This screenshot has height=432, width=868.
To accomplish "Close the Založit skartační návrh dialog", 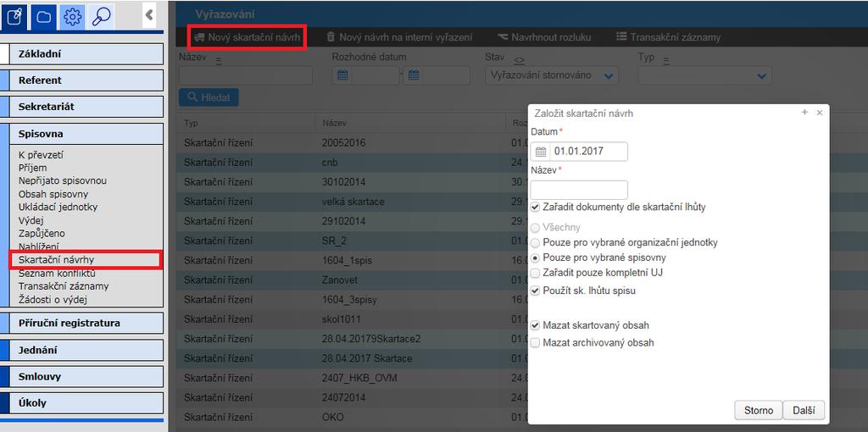I will point(820,113).
